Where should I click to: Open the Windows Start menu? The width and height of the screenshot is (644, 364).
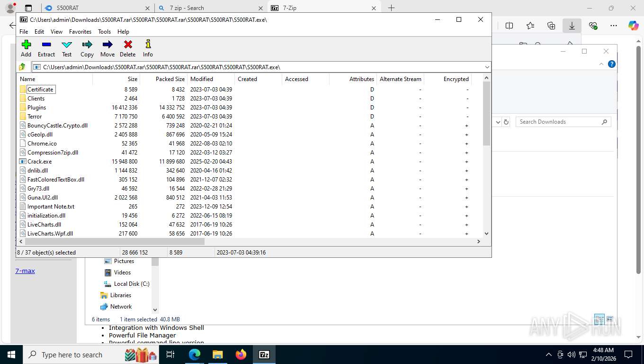[11, 355]
